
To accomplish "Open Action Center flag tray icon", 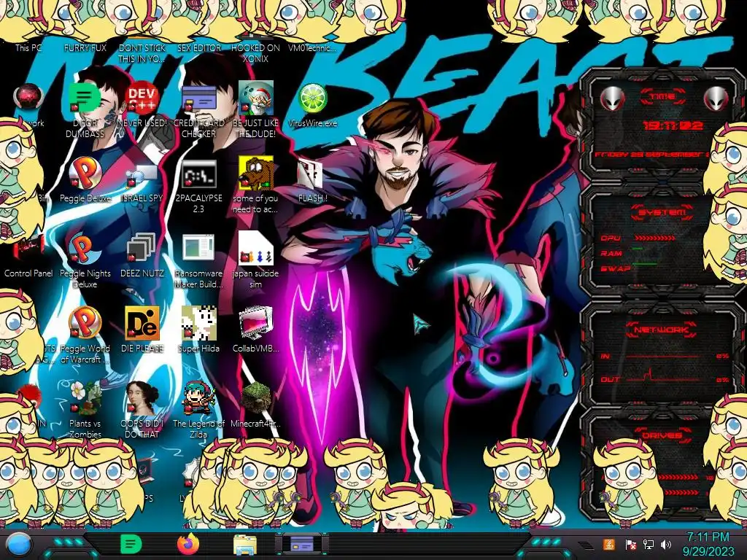I will pyautogui.click(x=631, y=544).
